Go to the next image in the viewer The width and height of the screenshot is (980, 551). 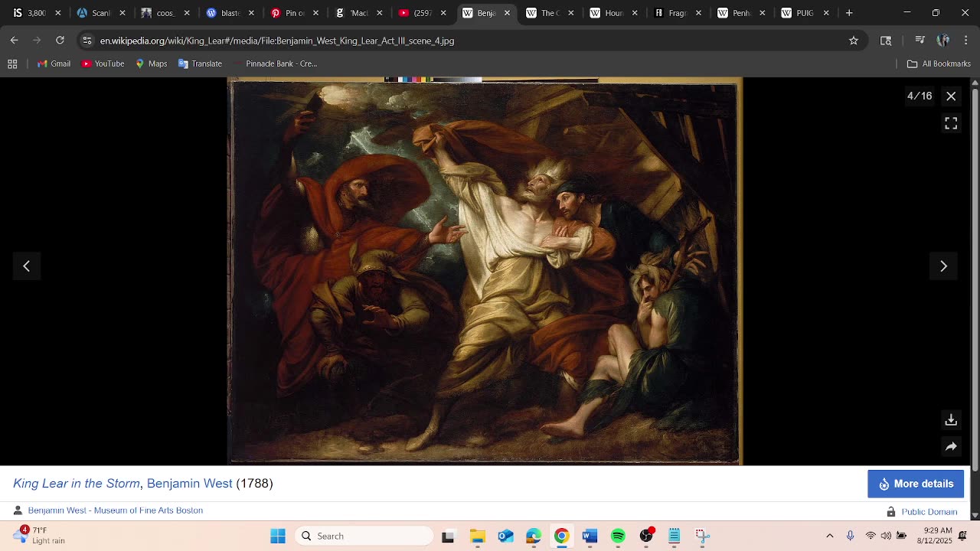[x=943, y=266]
